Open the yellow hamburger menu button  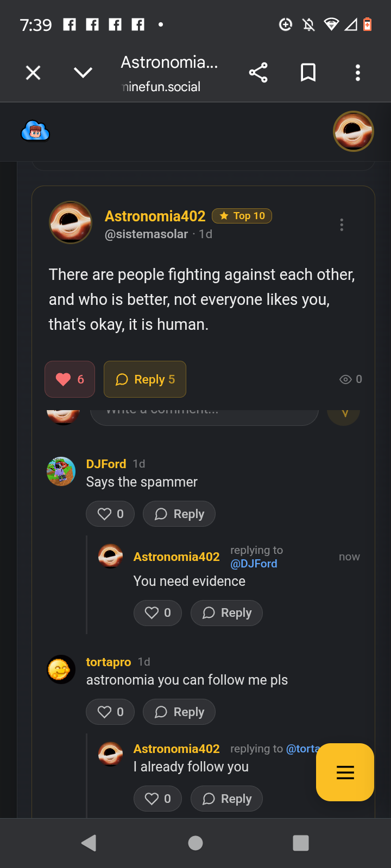click(x=345, y=772)
